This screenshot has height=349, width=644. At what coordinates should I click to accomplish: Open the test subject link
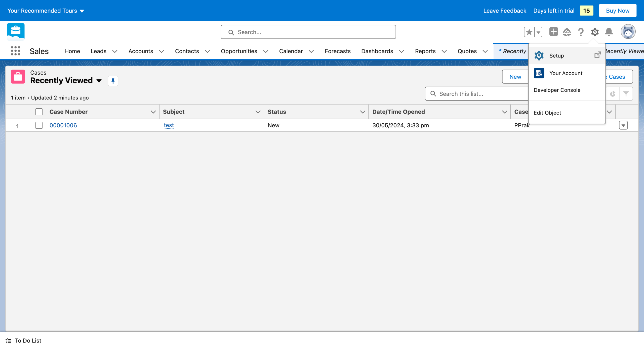169,125
